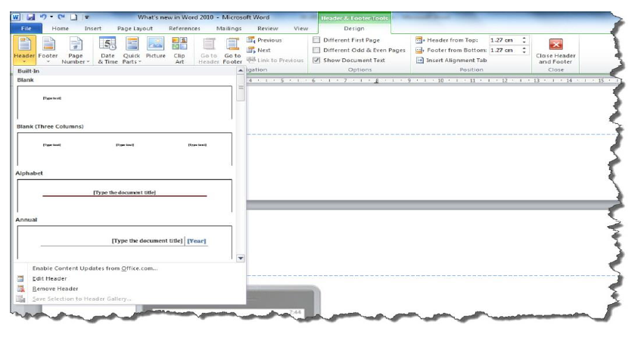644x341 pixels.
Task: Click the Header & Footer Tools label
Action: (x=354, y=18)
